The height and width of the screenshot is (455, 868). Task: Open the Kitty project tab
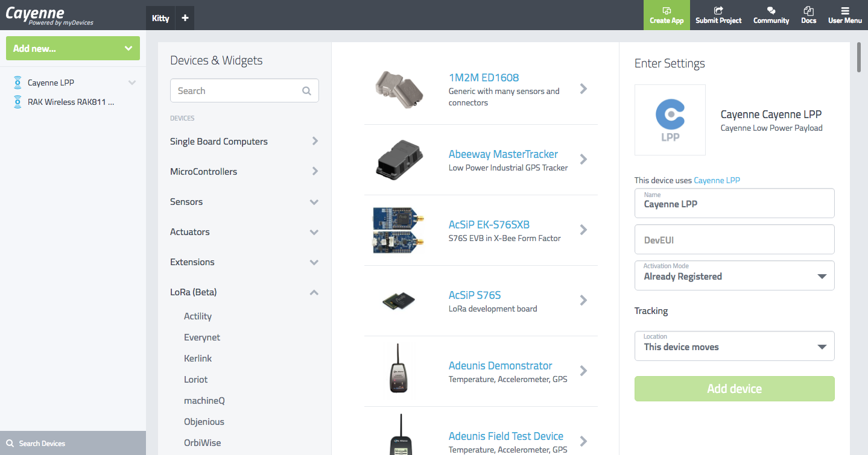160,18
